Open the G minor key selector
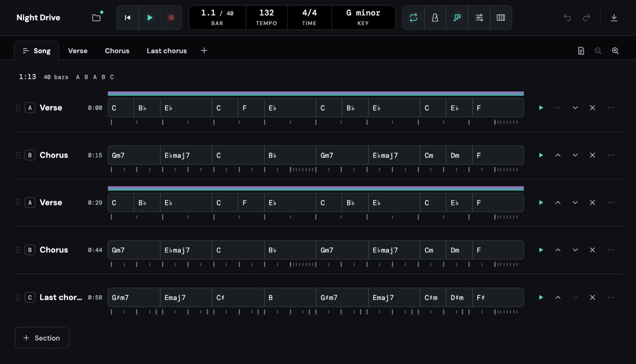This screenshot has width=636, height=364. 363,17
